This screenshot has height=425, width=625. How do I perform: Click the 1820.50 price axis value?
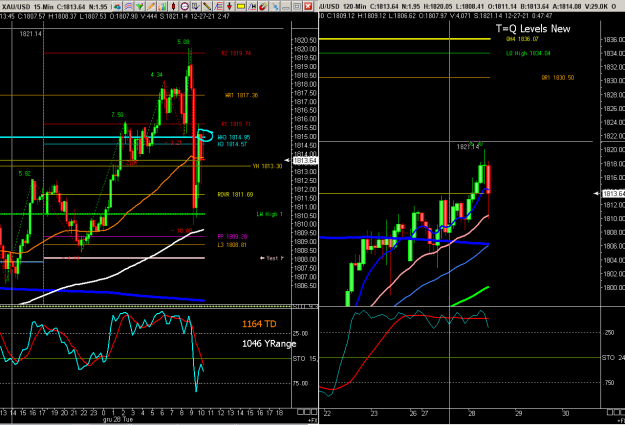[x=305, y=40]
